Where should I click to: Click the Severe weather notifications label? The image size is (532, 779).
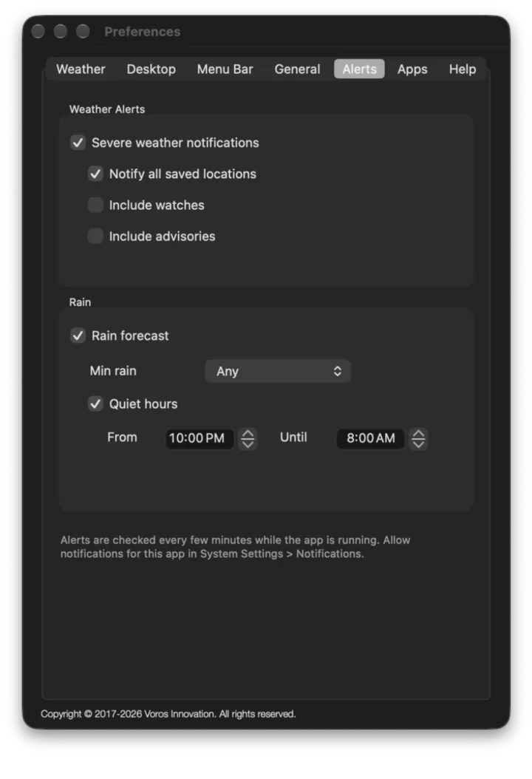175,143
